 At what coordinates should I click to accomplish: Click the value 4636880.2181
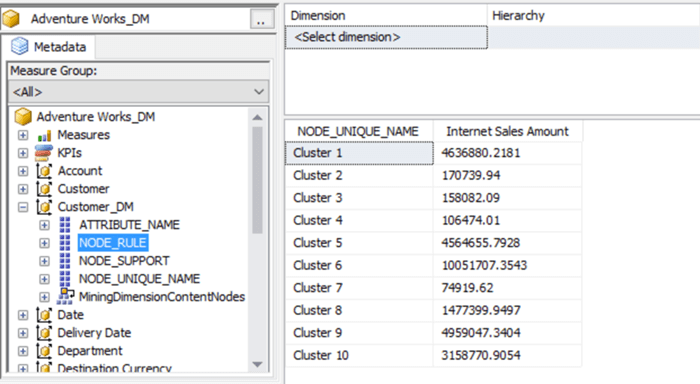click(481, 153)
